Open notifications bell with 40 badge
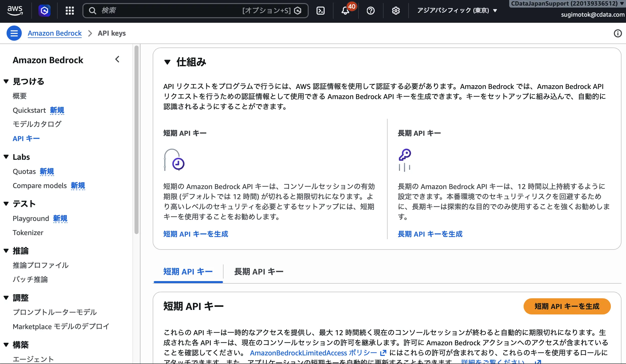The image size is (626, 364). coord(346,11)
